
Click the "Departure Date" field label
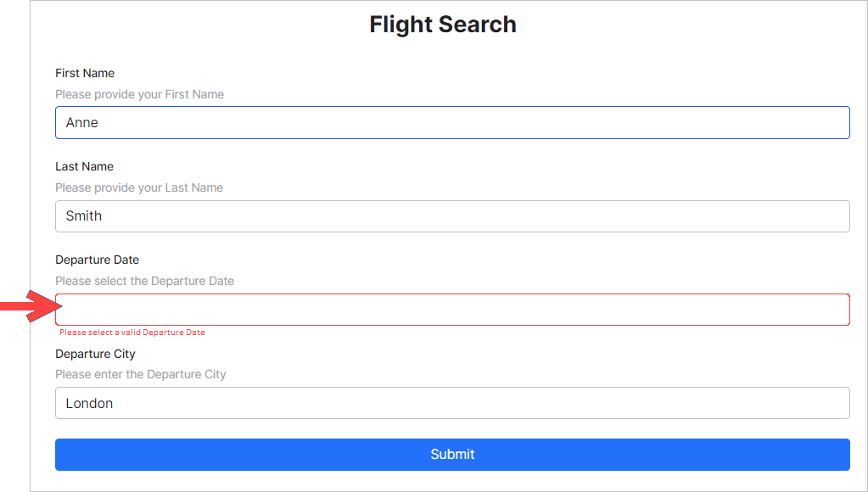[97, 260]
